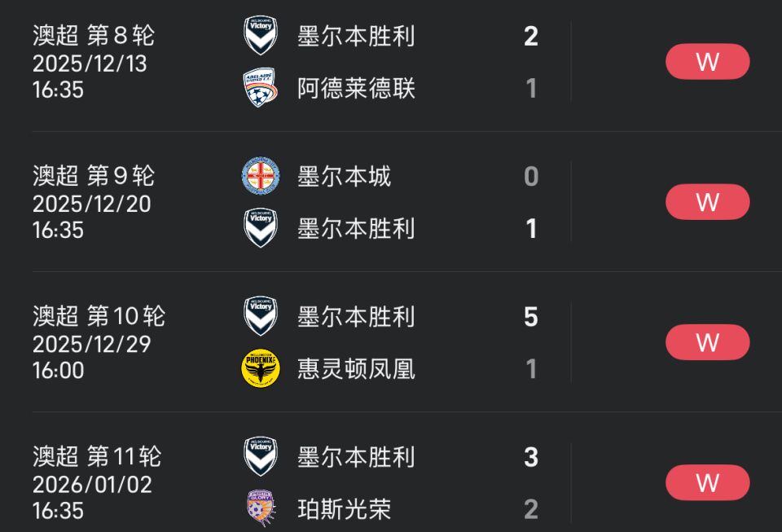Select the 澳超 第10轮 match on 2025/12/29
This screenshot has height=532, width=782.
coord(93,342)
